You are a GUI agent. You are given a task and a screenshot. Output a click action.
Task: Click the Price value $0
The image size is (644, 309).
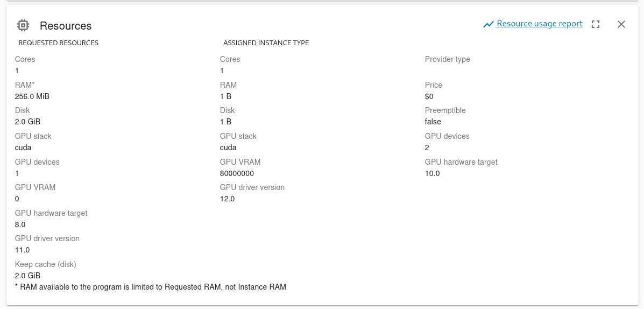(x=429, y=96)
